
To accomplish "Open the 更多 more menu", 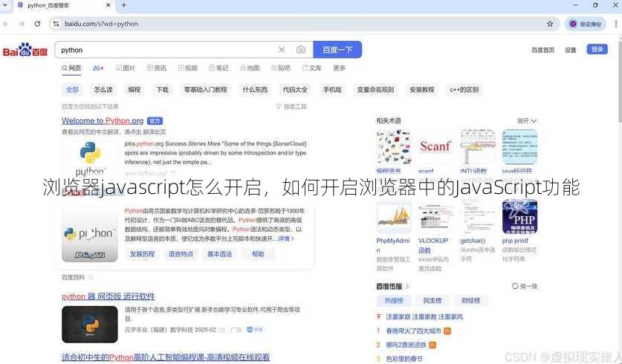I will coord(339,68).
